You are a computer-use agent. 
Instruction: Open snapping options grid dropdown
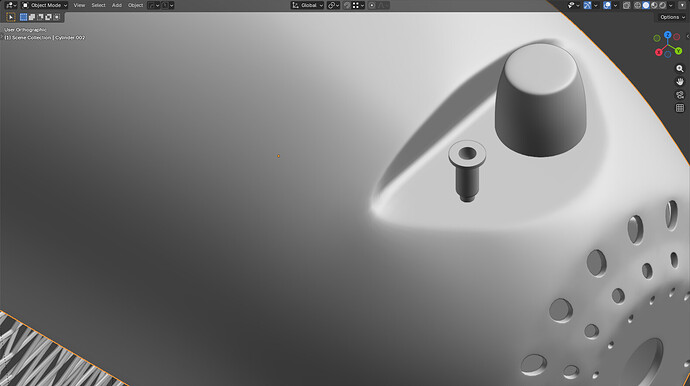358,5
